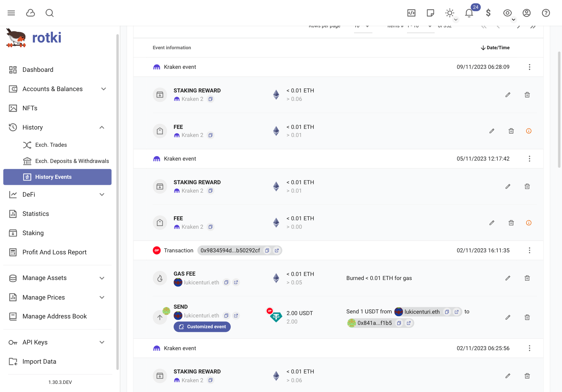562x392 pixels.
Task: Click the Customized event chip
Action: coord(202,327)
